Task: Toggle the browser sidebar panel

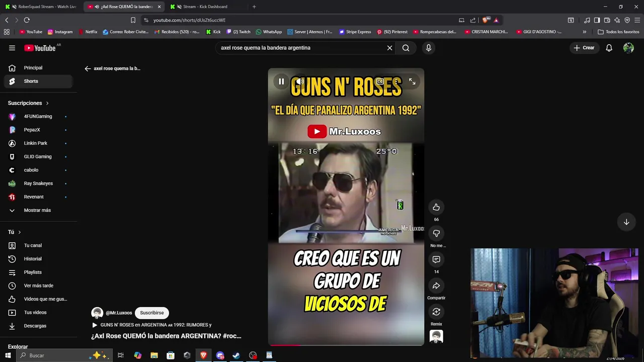Action: pyautogui.click(x=597, y=20)
